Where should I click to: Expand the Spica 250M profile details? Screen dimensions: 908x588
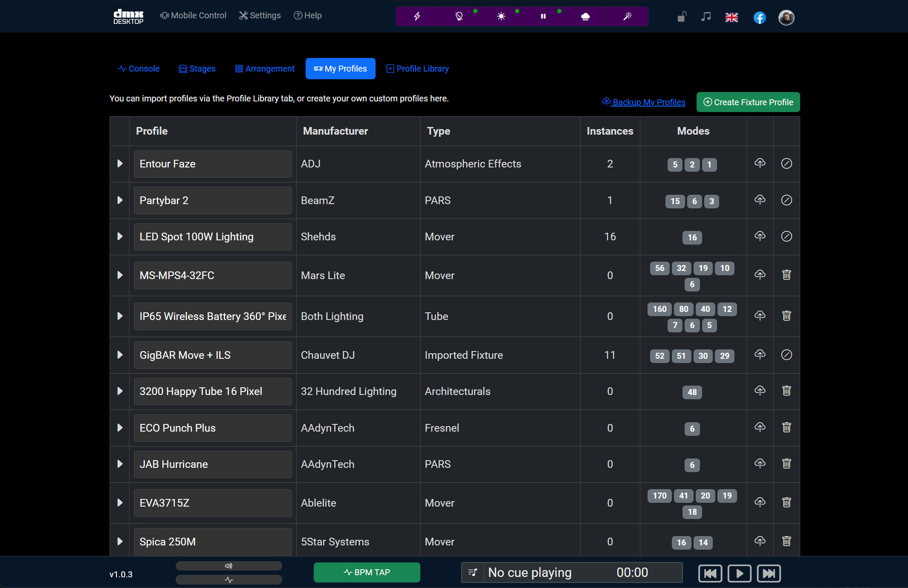[x=120, y=541]
